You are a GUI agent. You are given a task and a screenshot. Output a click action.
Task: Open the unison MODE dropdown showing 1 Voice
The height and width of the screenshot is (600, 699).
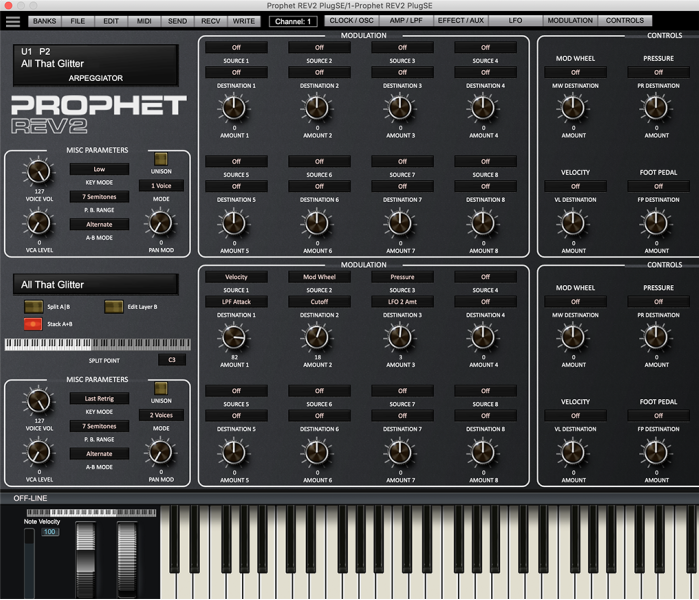(x=161, y=185)
